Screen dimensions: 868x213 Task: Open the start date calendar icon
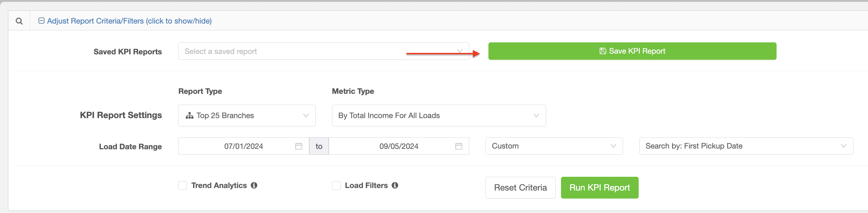pyautogui.click(x=299, y=146)
